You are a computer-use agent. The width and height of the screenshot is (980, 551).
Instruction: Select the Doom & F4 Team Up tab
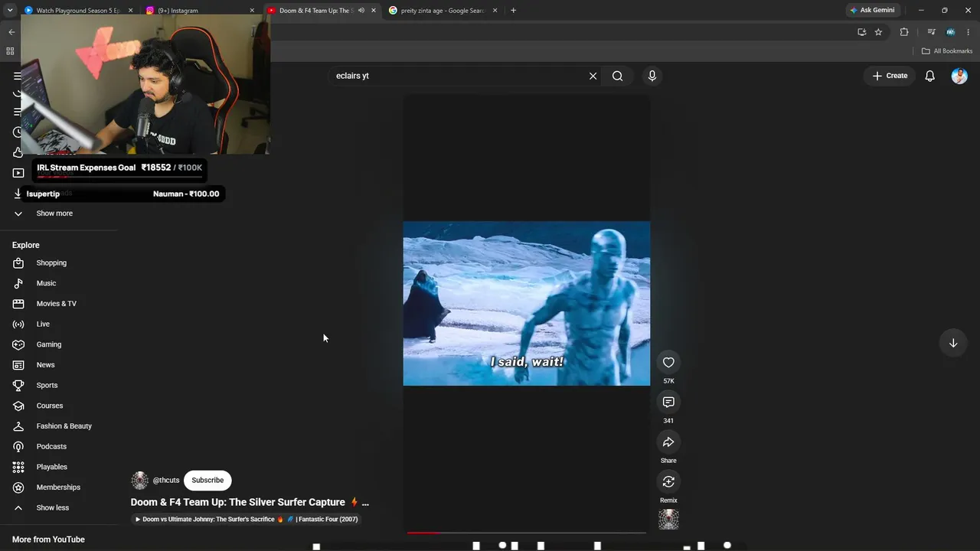tap(316, 11)
